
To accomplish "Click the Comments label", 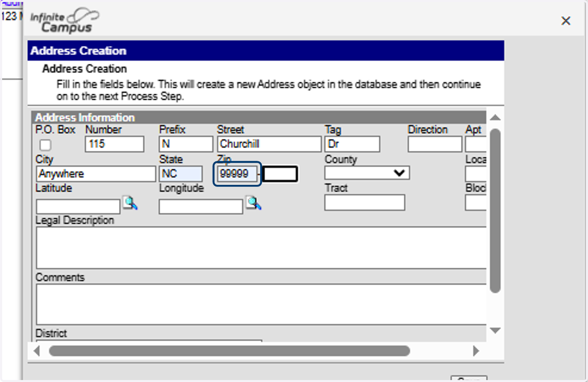I will click(60, 278).
